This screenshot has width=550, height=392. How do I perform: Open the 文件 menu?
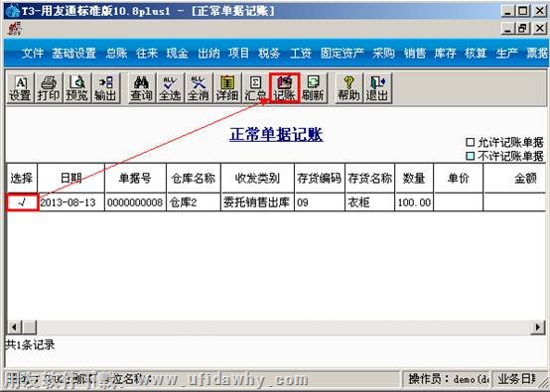click(x=33, y=54)
